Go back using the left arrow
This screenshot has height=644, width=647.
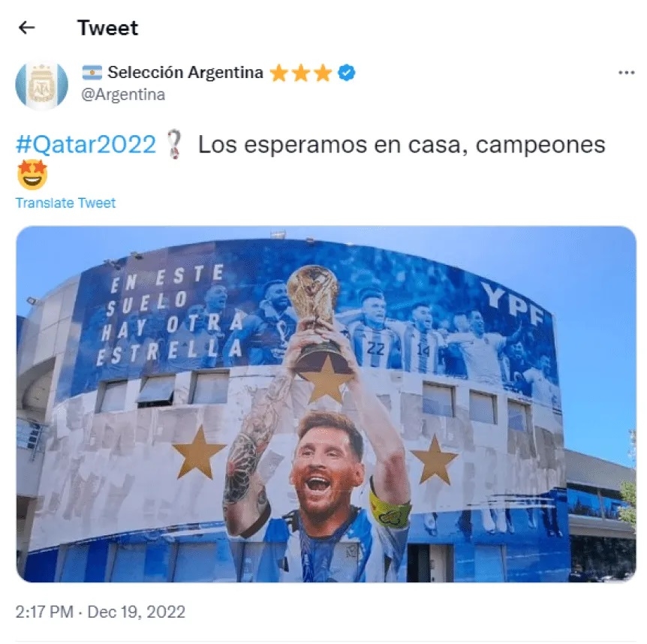coord(27,28)
